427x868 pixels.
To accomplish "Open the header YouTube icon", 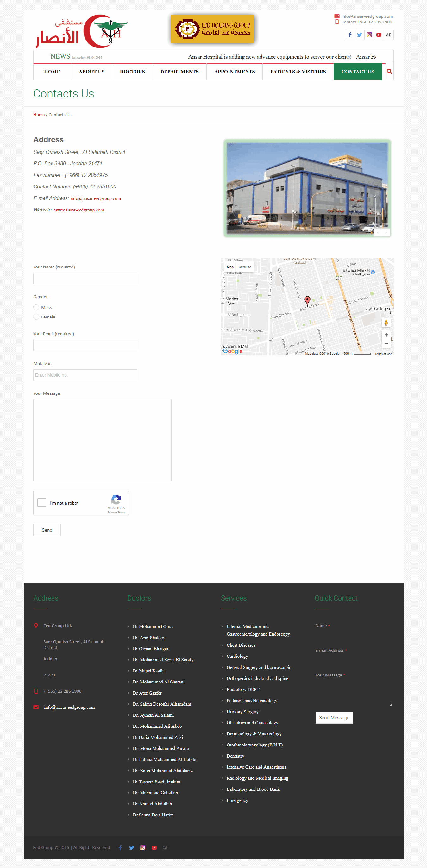I will point(379,35).
